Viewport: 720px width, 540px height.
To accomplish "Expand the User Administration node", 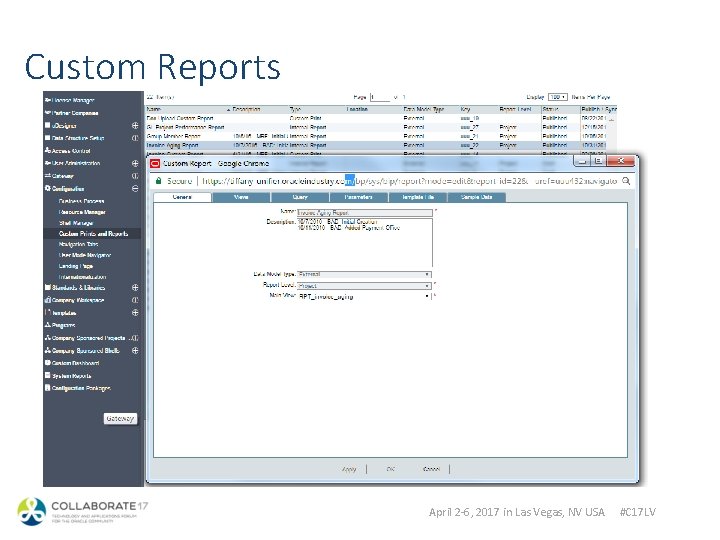I will (135, 163).
